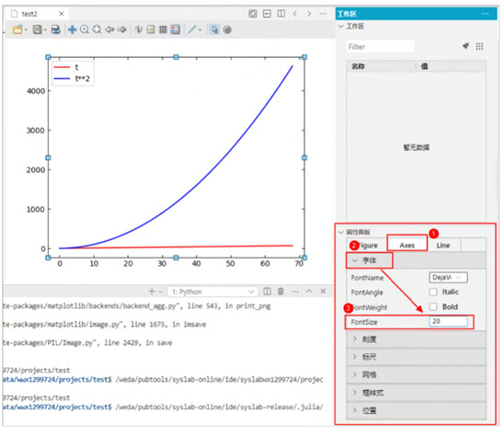This screenshot has height=436, width=504.
Task: Open the 1: Python terminal dropdown
Action: click(x=212, y=292)
